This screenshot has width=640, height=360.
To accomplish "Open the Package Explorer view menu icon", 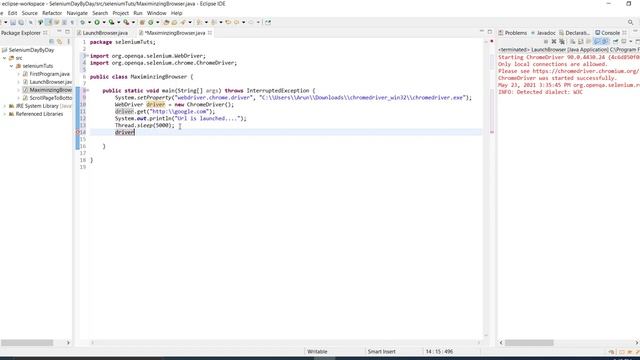I will (x=68, y=42).
